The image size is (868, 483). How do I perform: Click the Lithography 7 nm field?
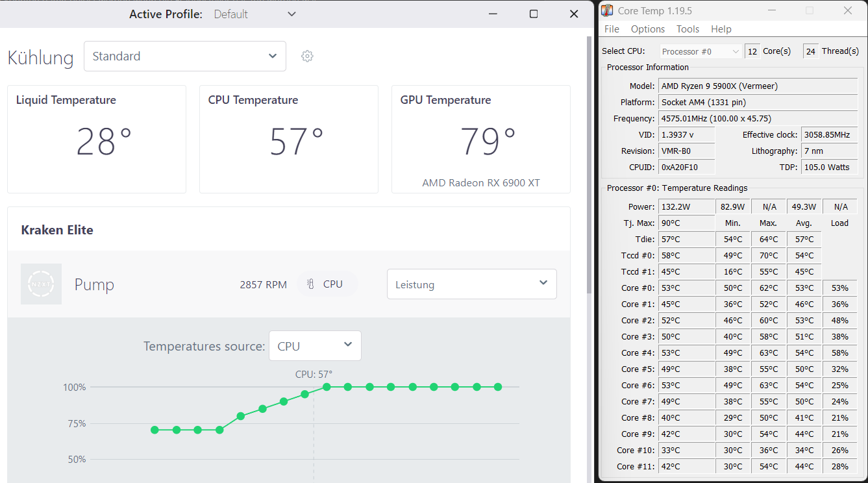coord(829,151)
